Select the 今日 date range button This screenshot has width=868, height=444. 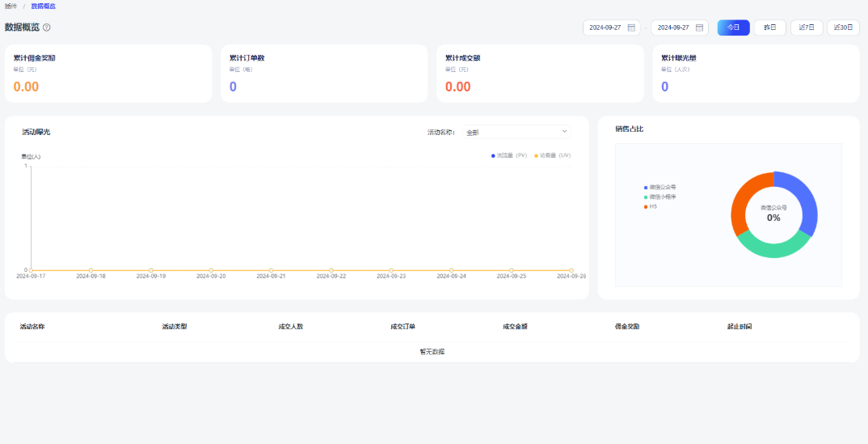[x=733, y=27]
